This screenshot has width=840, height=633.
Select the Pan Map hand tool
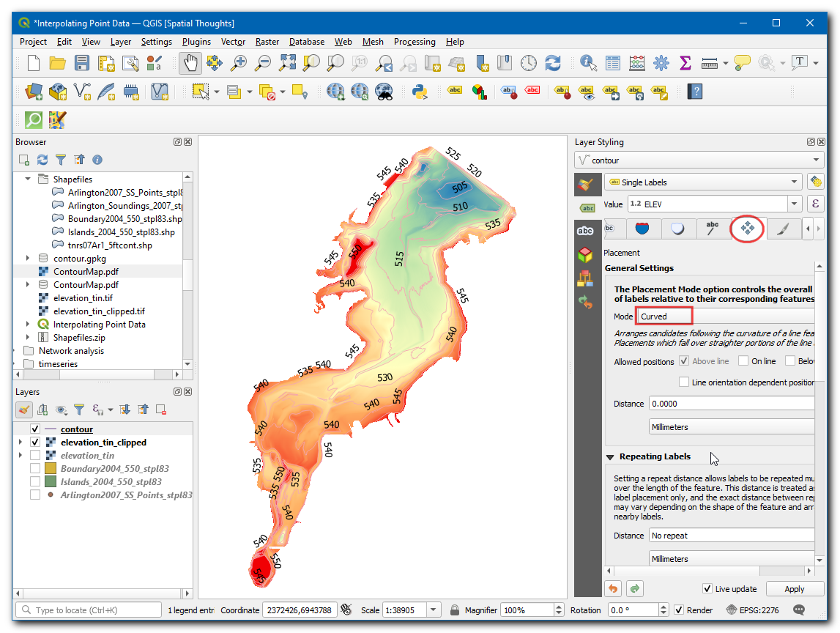(190, 63)
